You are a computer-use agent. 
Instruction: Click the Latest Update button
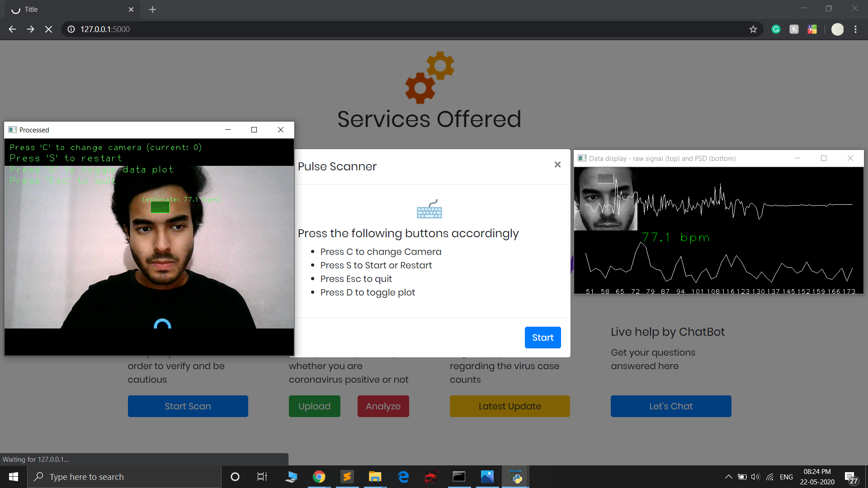[x=509, y=406]
